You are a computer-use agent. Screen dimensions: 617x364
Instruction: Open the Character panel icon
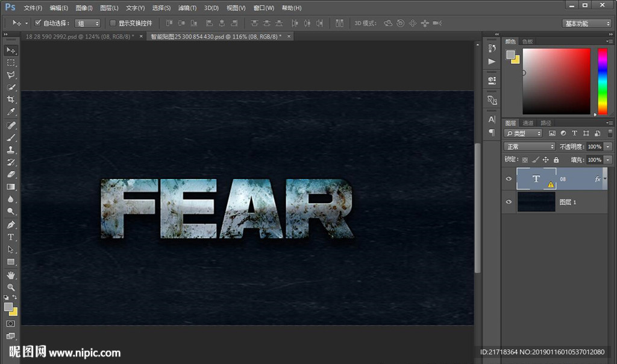(492, 120)
